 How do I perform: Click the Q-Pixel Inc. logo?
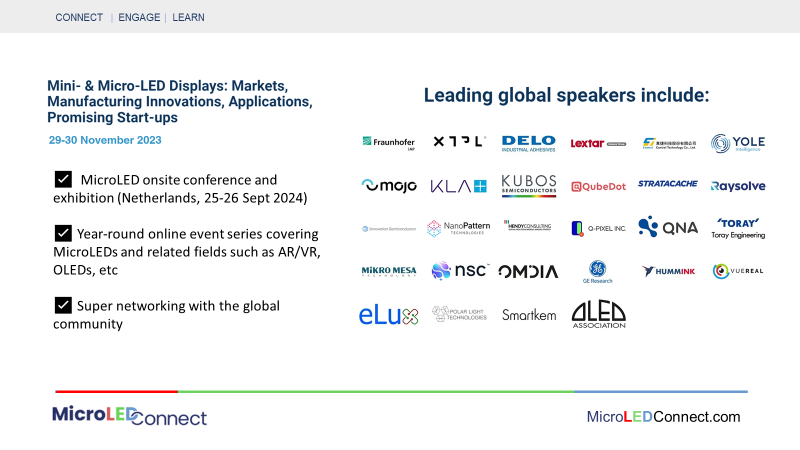coord(598,229)
